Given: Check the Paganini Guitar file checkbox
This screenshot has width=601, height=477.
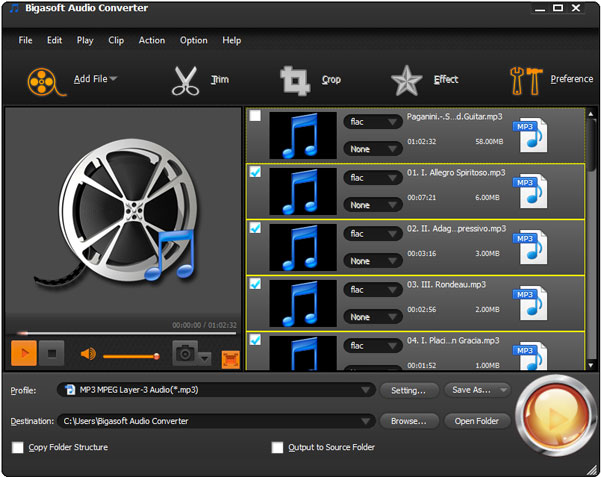Looking at the screenshot, I should pos(255,115).
